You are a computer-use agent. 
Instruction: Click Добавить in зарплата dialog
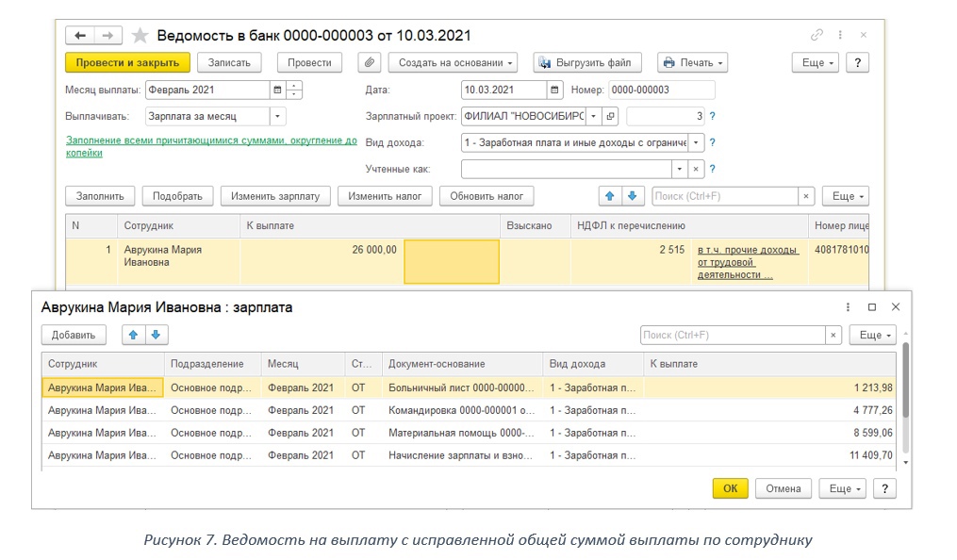point(74,335)
